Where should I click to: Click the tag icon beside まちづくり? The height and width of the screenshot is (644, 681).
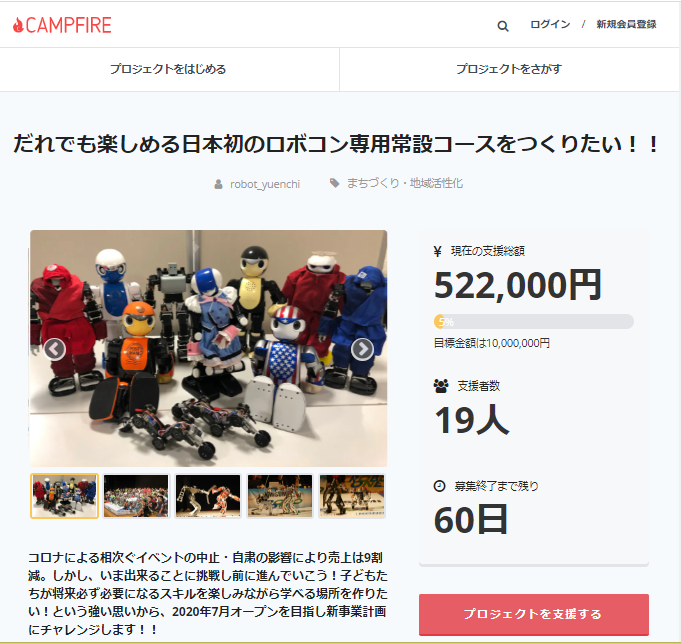pyautogui.click(x=334, y=183)
